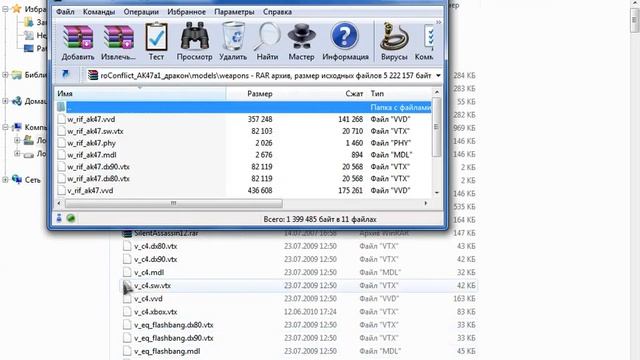Click the horizontal scroll left arrow
Screen dimensions: 640x360
[59, 203]
